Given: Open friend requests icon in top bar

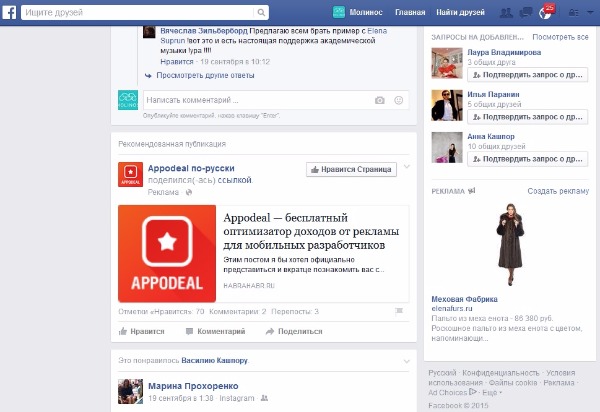Looking at the screenshot, I should [x=506, y=13].
